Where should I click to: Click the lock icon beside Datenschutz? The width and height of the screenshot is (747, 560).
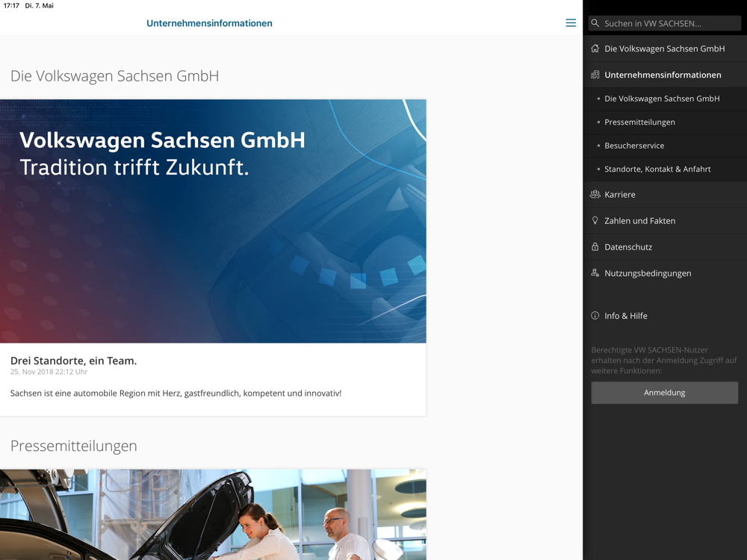tap(595, 246)
